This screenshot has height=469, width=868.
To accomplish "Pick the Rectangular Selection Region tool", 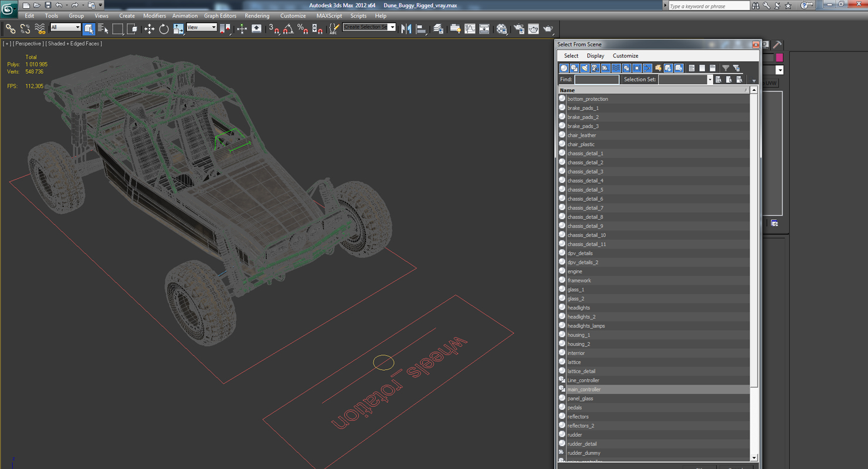I will [118, 29].
